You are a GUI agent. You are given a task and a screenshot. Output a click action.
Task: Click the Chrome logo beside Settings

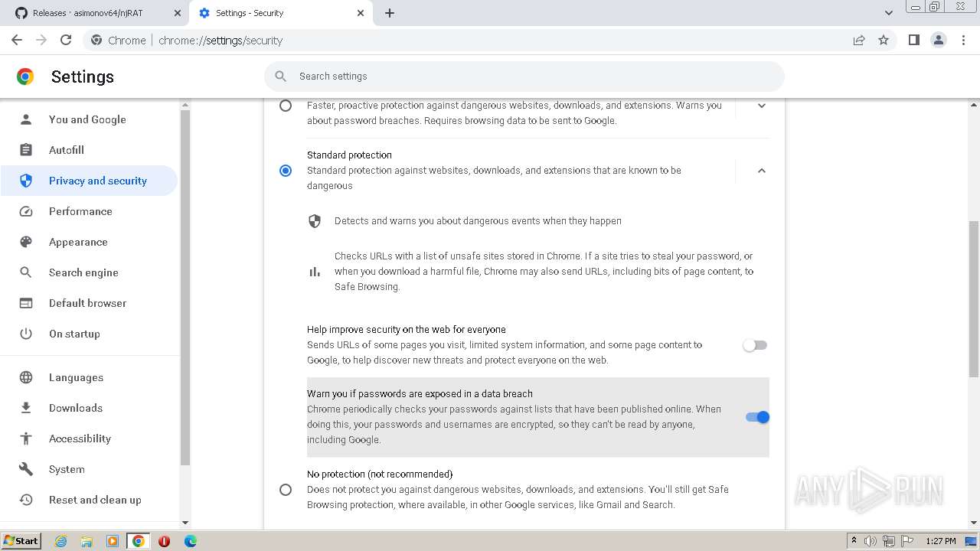[x=25, y=77]
